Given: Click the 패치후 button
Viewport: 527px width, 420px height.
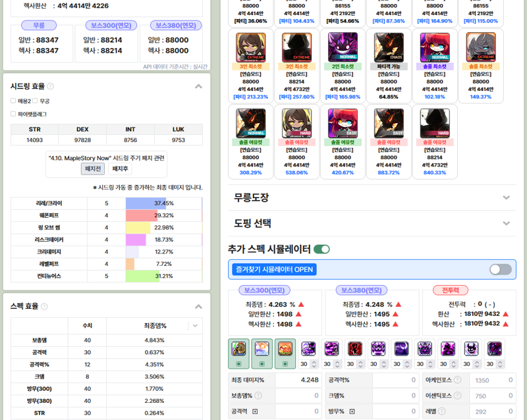Looking at the screenshot, I should tap(120, 169).
